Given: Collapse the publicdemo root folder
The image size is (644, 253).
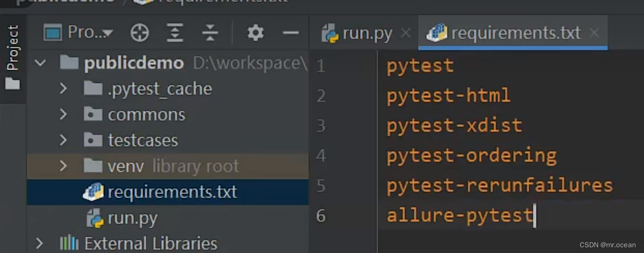Looking at the screenshot, I should point(40,63).
